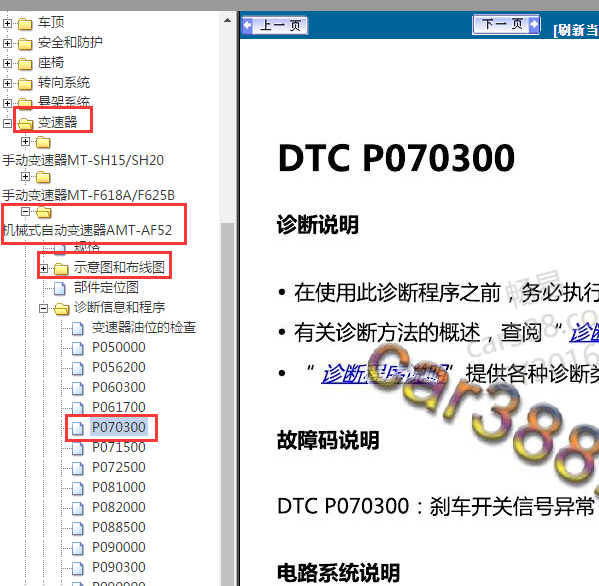Click the P082000 page icon
This screenshot has width=599, height=586.
coord(78,508)
